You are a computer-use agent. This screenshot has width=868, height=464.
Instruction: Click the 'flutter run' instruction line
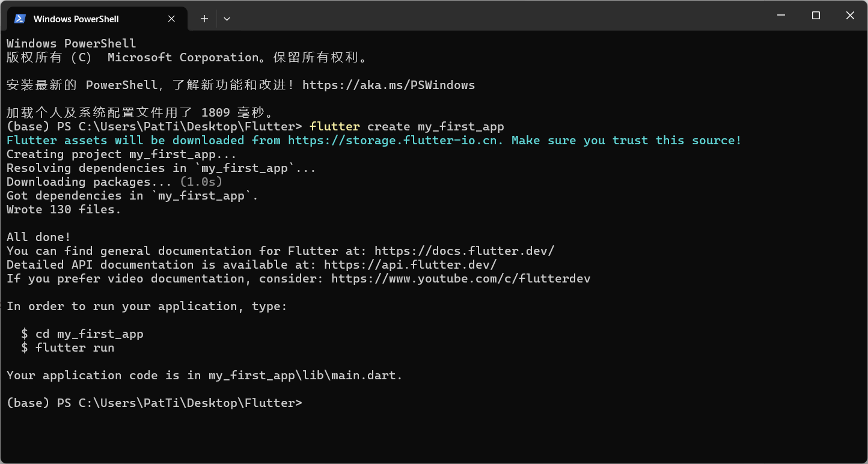pyautogui.click(x=68, y=347)
